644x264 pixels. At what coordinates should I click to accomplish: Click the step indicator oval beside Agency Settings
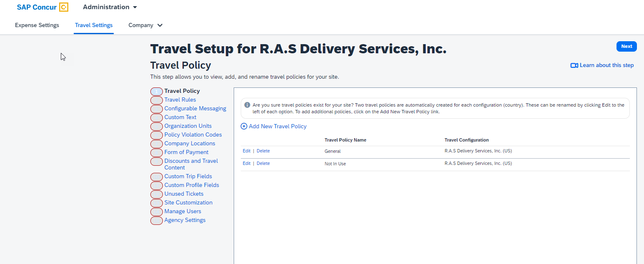(157, 221)
